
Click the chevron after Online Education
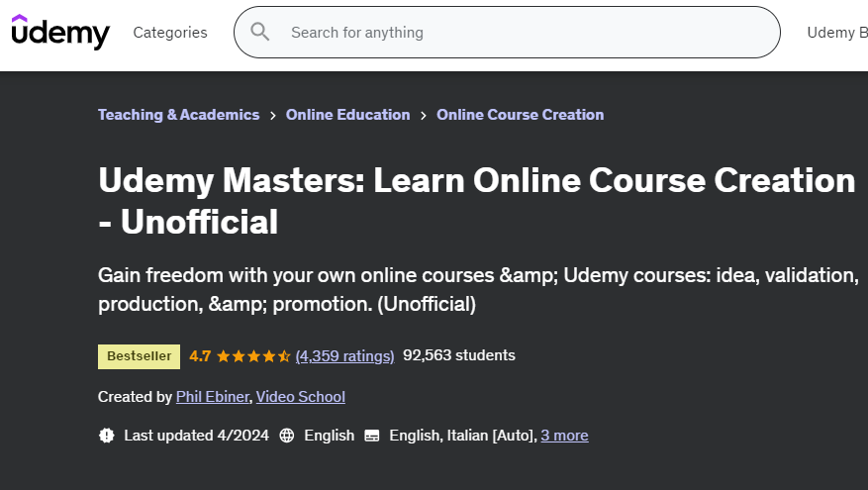pos(424,115)
